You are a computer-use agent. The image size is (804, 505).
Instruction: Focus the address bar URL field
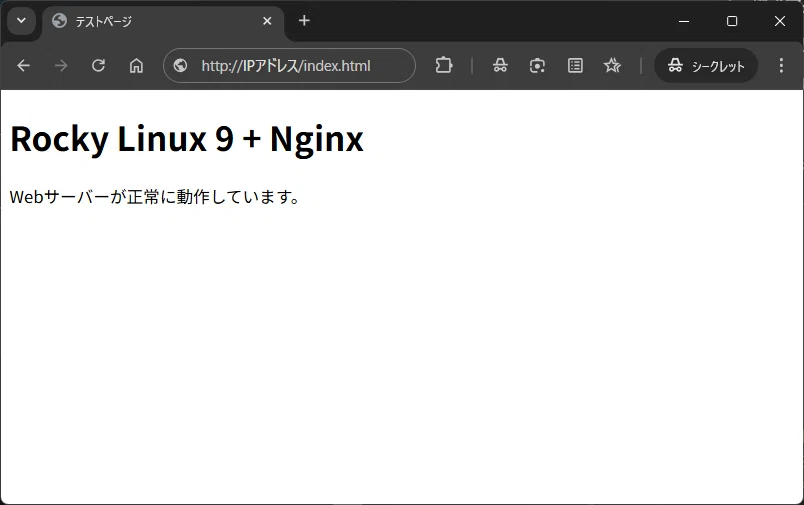coord(289,66)
